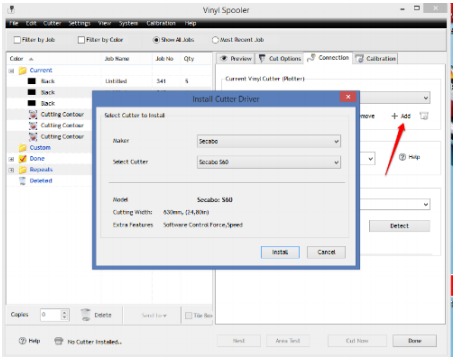Click the Calibration tab icon
Image resolution: width=456 pixels, height=360 pixels.
(359, 59)
